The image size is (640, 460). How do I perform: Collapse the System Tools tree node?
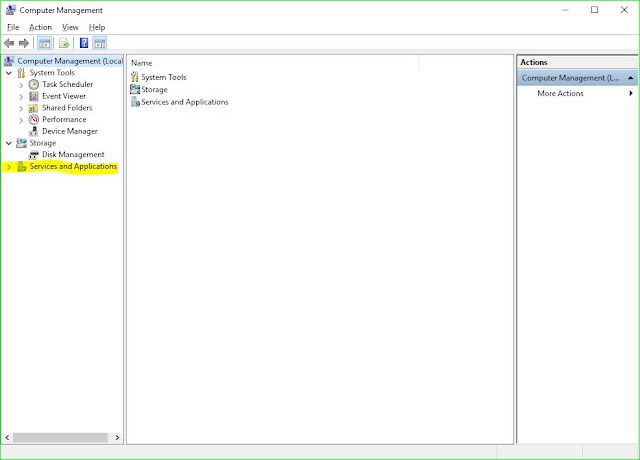click(9, 73)
